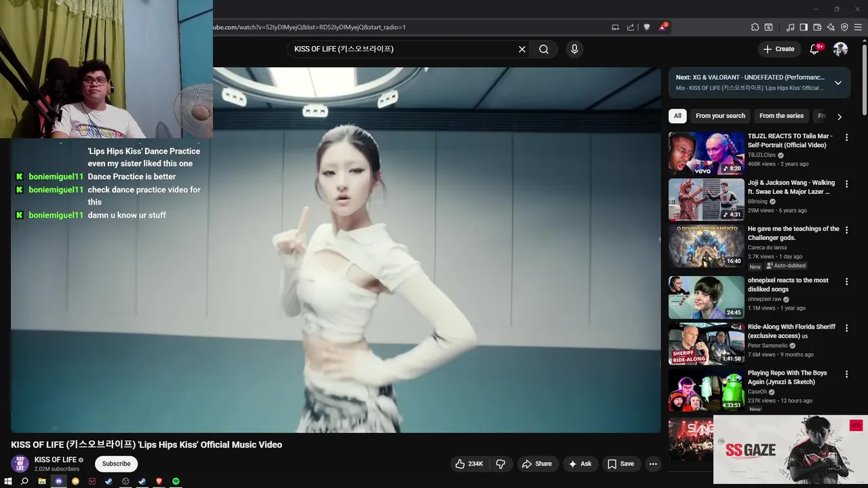The height and width of the screenshot is (488, 868).
Task: Open the Create menu button
Action: 778,49
